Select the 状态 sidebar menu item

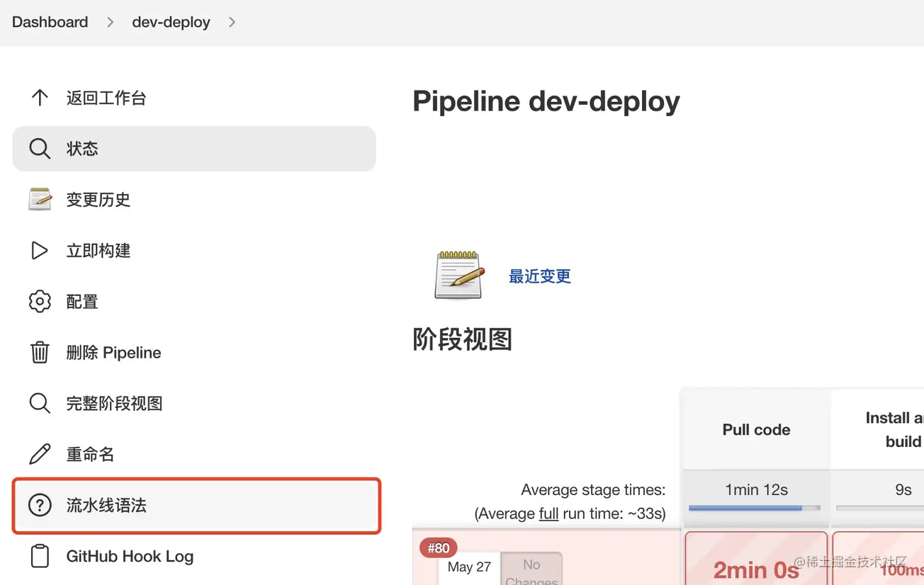[193, 149]
